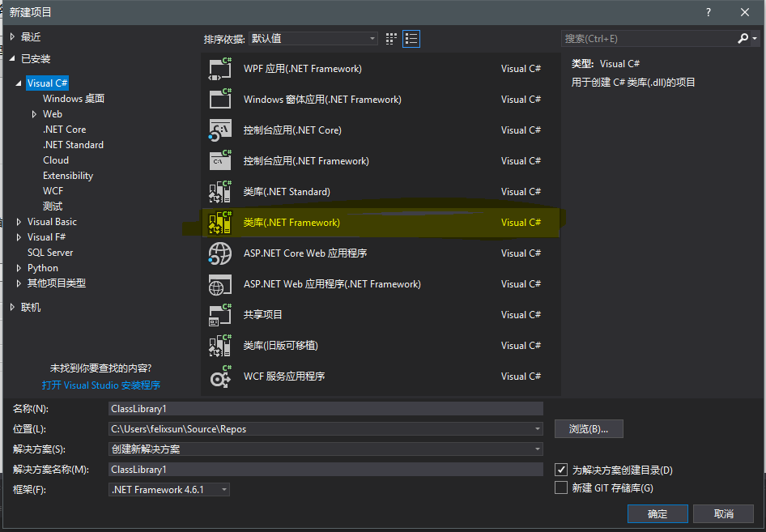Click the Windows 窗体应用 template icon
766x532 pixels.
[219, 99]
